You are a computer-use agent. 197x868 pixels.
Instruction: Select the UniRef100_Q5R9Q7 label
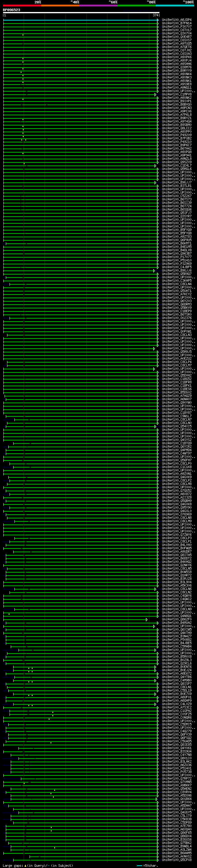click(x=177, y=274)
